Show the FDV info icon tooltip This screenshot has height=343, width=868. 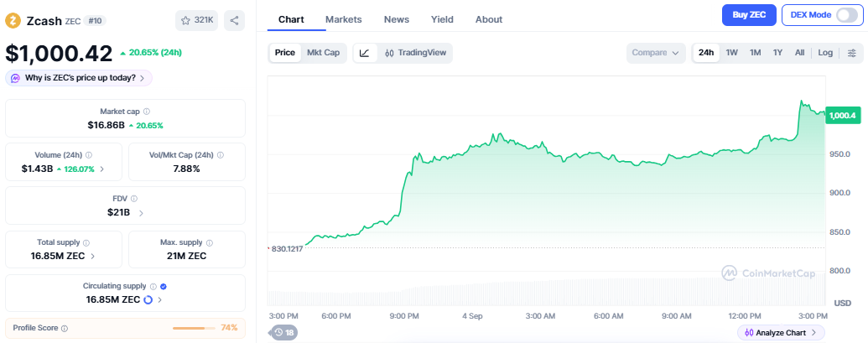tap(134, 198)
